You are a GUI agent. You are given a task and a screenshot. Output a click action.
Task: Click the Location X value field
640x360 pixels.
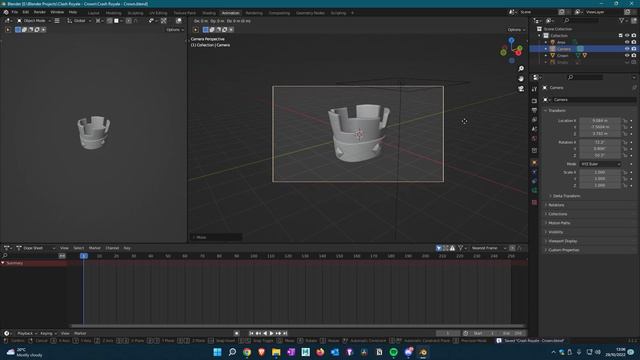600,121
